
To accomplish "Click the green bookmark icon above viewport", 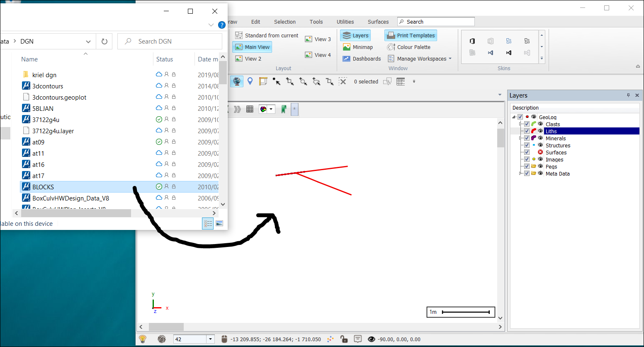I will (x=284, y=109).
